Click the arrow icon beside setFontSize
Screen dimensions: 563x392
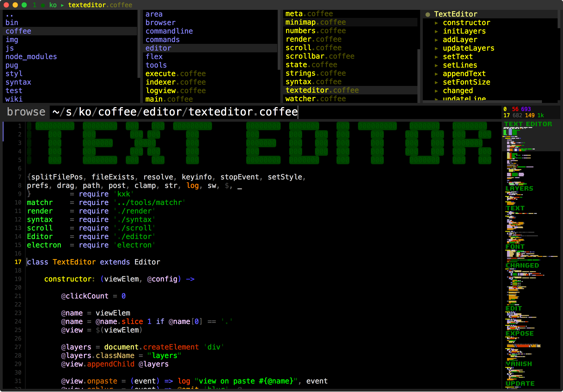436,83
